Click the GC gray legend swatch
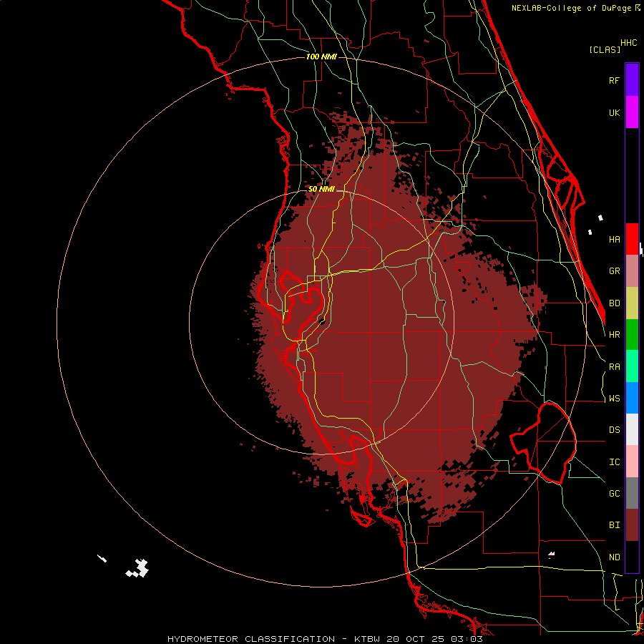Image resolution: width=644 pixels, height=644 pixels. (x=632, y=493)
